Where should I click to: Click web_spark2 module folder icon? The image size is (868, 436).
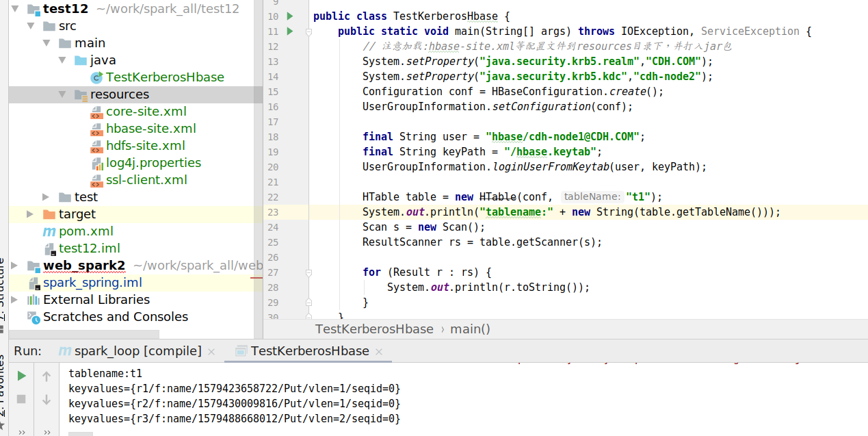click(33, 266)
